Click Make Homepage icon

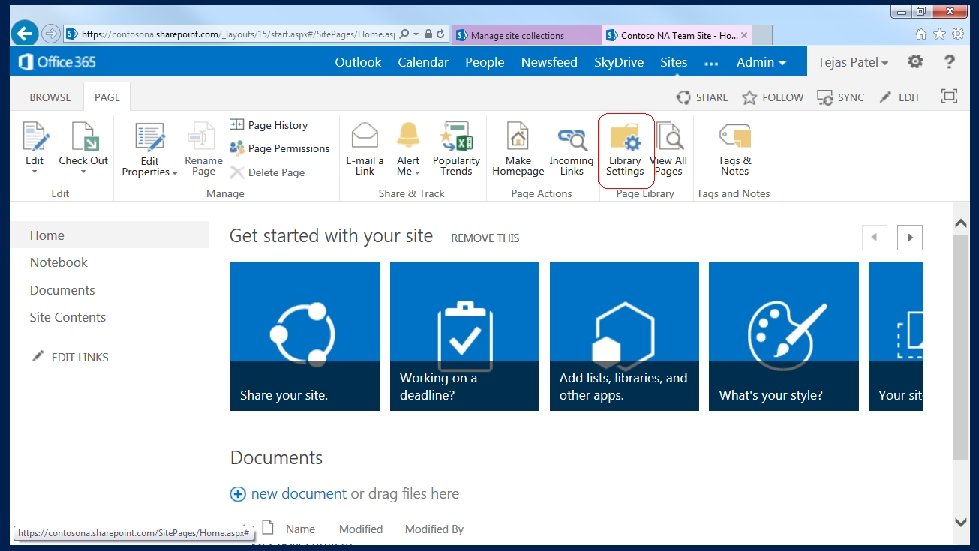[x=518, y=136]
